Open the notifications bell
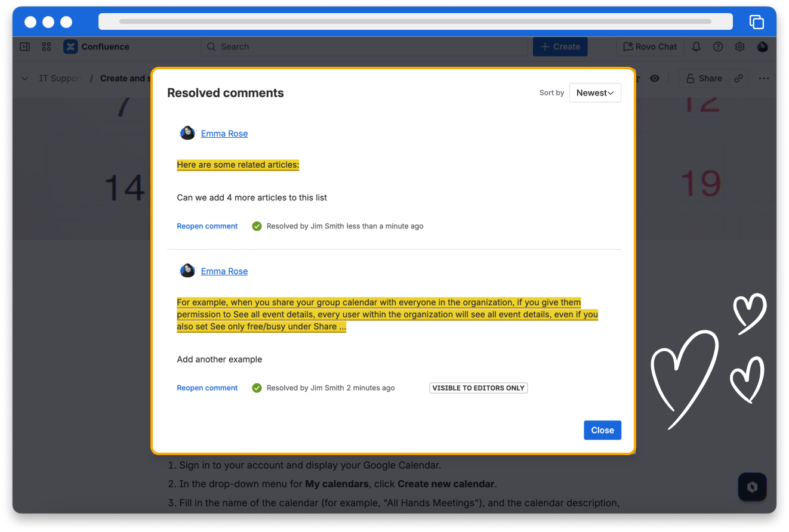Image resolution: width=789 pixels, height=532 pixels. 696,47
